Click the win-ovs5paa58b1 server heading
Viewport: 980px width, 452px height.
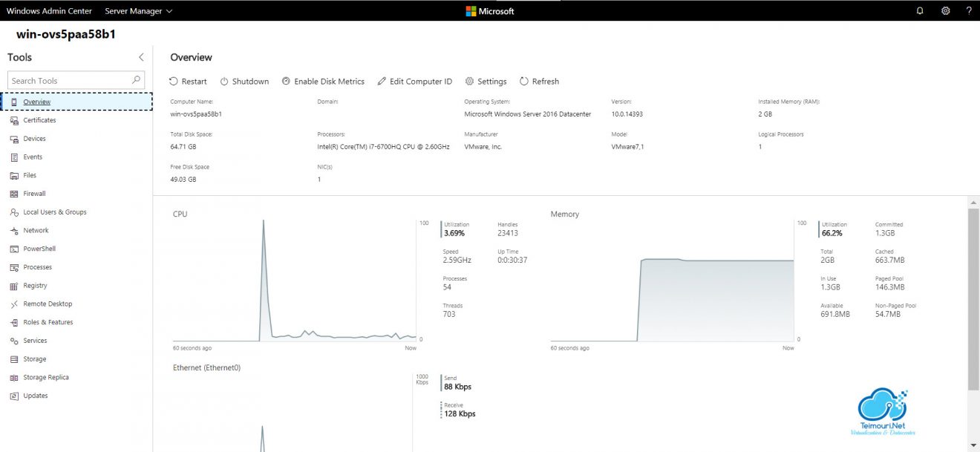pyautogui.click(x=66, y=34)
